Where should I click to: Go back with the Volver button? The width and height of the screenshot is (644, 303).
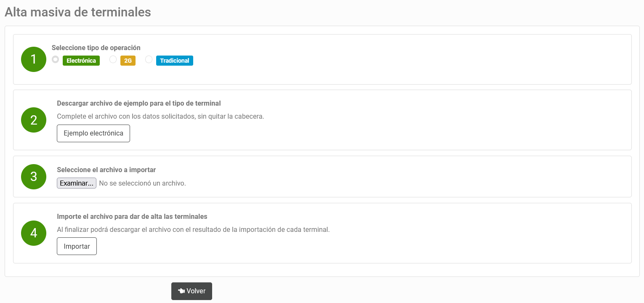(192, 291)
